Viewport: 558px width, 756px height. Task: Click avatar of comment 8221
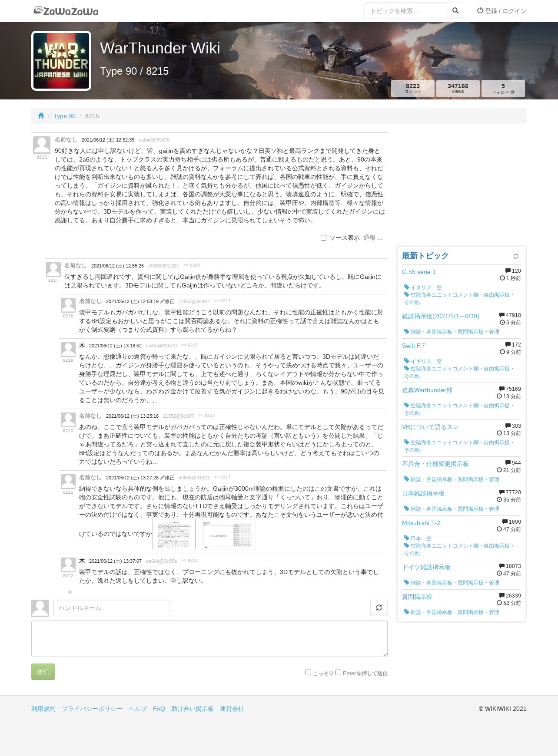point(68,481)
